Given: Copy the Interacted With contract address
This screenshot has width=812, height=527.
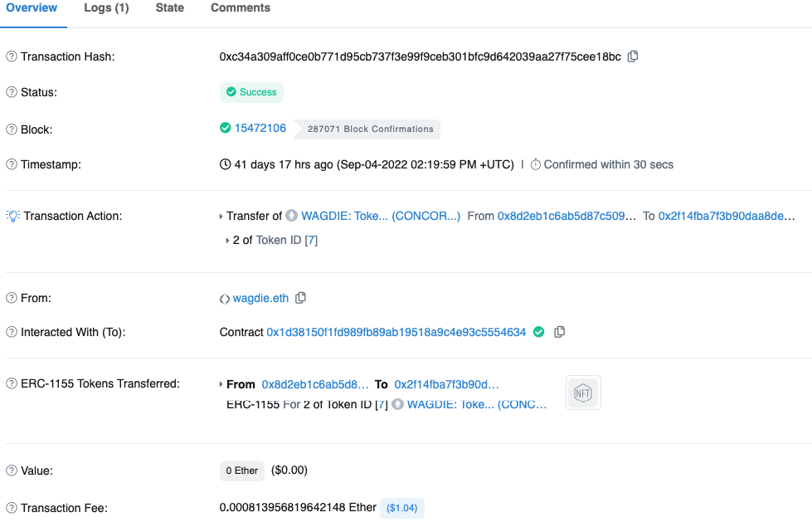Looking at the screenshot, I should 560,332.
